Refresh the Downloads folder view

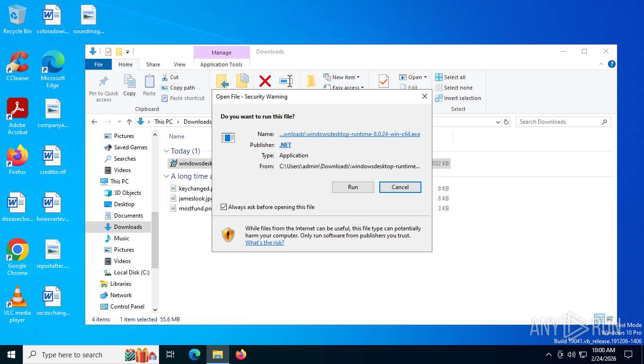[506, 122]
